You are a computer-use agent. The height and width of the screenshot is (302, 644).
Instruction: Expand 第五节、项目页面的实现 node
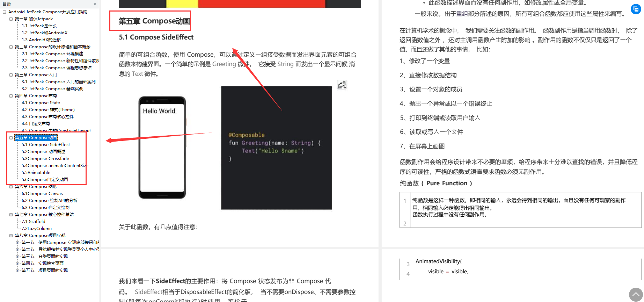(17, 271)
